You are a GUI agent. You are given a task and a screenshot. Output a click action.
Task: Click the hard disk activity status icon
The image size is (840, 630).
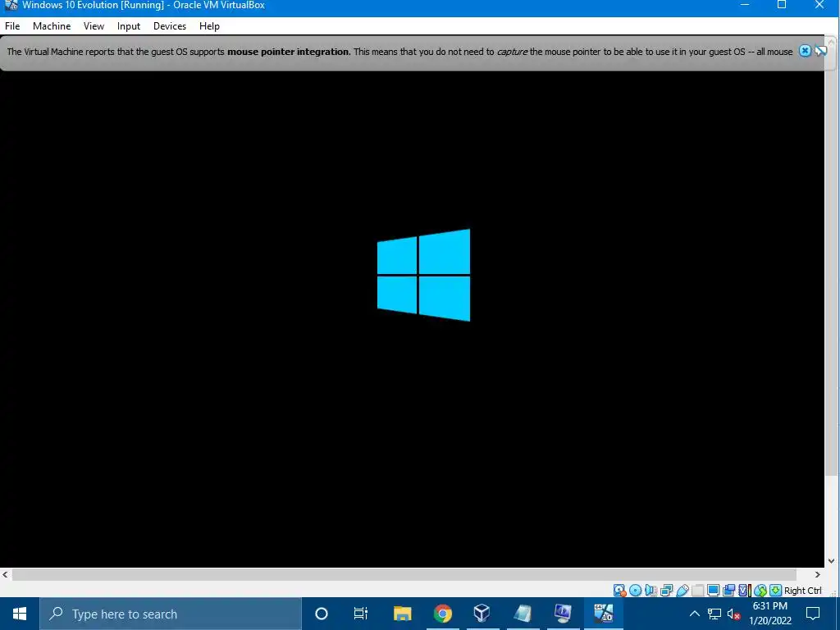click(620, 591)
